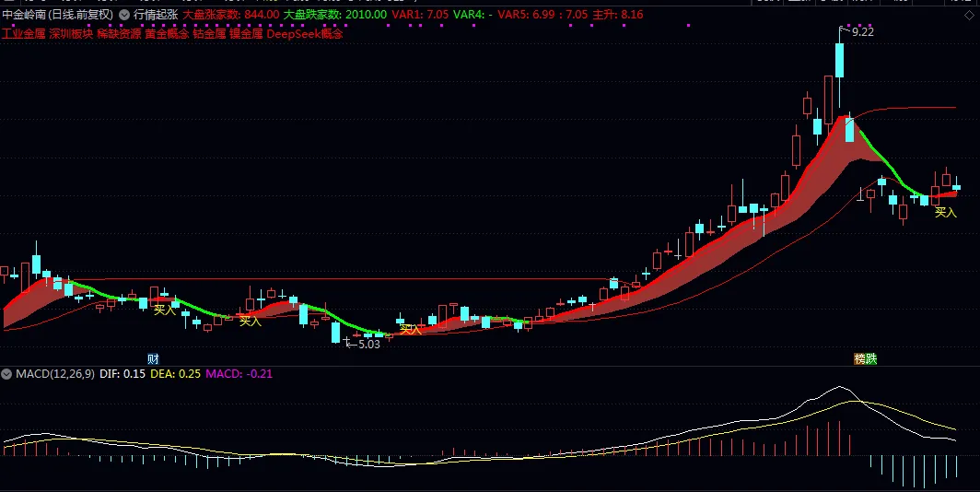Image resolution: width=980 pixels, height=492 pixels.
Task: Open the 钴金属 concept tag
Action: (209, 34)
